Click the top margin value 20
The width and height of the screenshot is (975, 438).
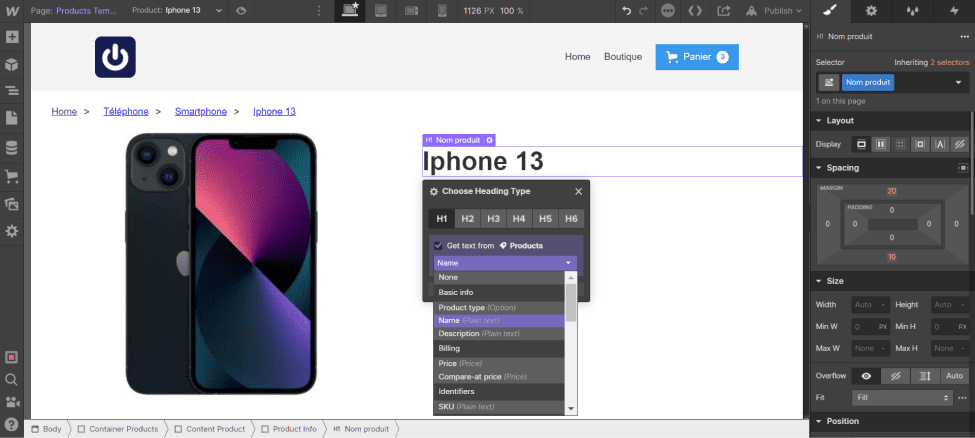(x=892, y=191)
